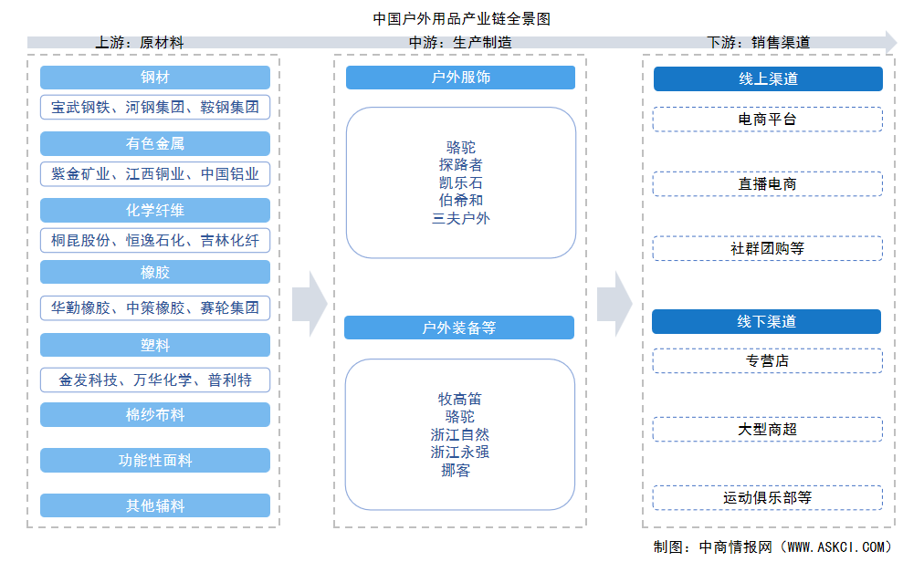Click the arrow between upstream and midstream
The image size is (924, 562).
tap(310, 303)
